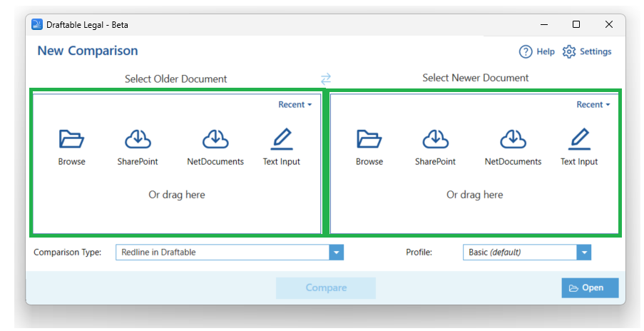Screen dimensions: 644x331
Task: Click NetDocuments cloud icon for older document
Action: click(x=215, y=139)
